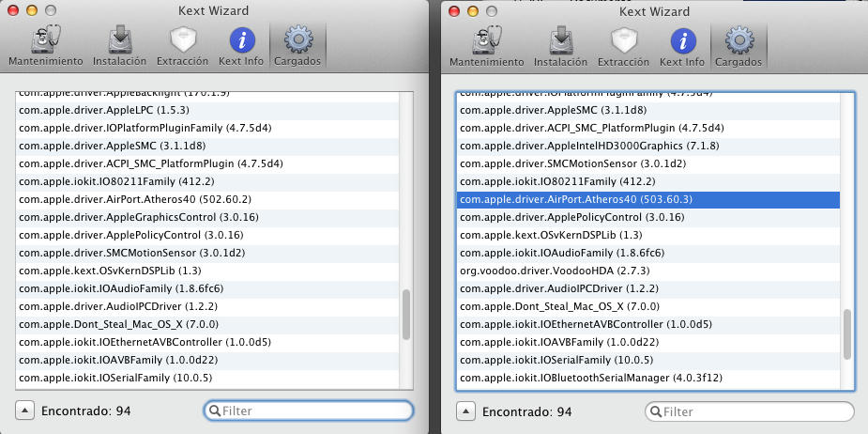Focus the Filter search field in the left window

(309, 411)
